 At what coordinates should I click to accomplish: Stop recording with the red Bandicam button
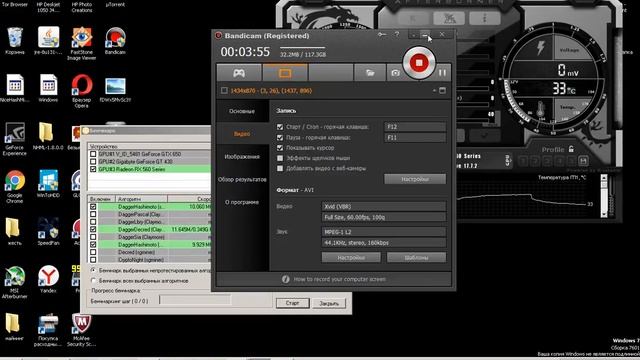419,63
